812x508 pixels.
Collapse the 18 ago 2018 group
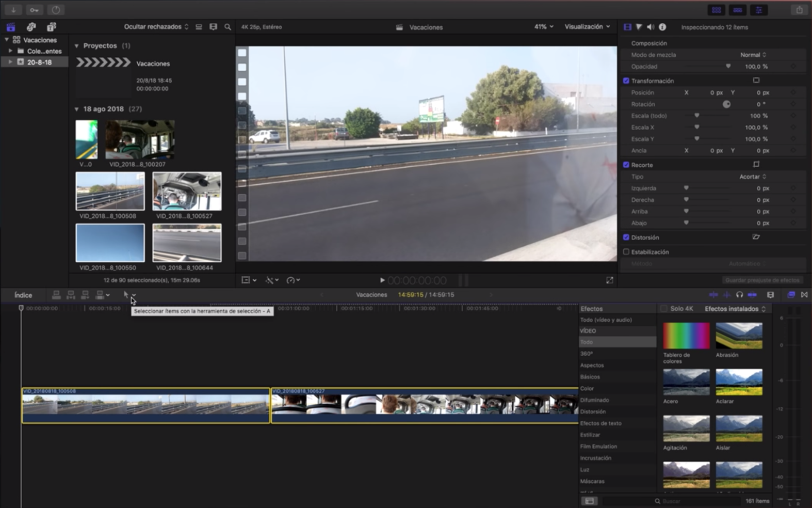click(77, 109)
